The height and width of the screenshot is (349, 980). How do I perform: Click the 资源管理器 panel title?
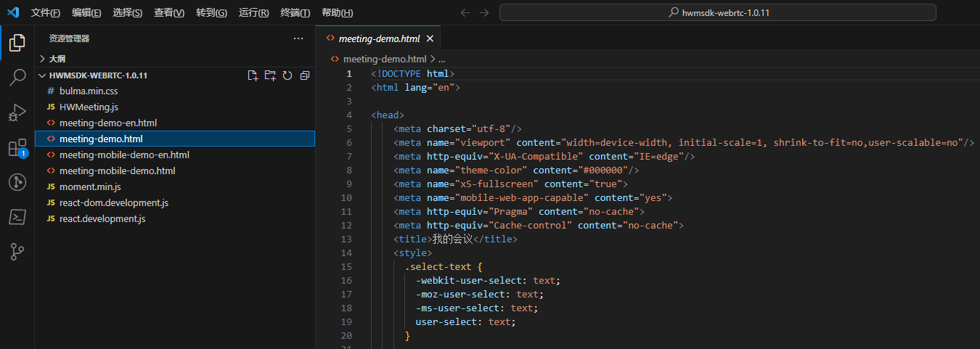click(70, 38)
